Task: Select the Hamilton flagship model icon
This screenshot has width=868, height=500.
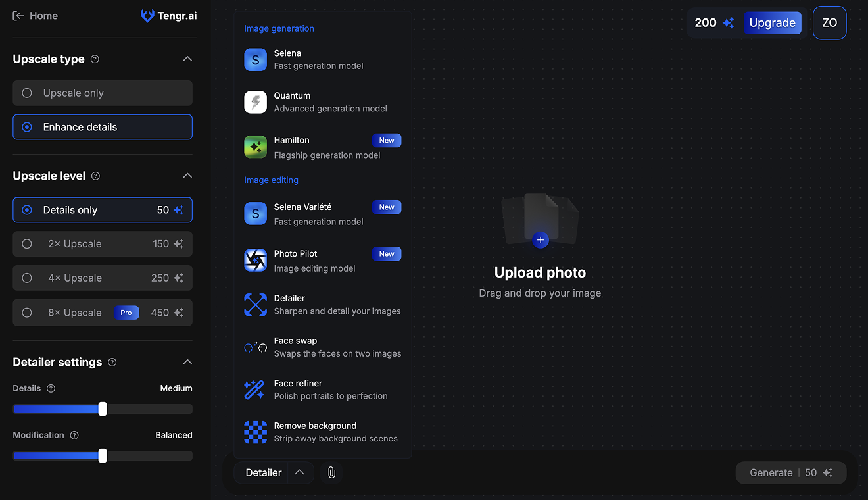Action: point(255,147)
